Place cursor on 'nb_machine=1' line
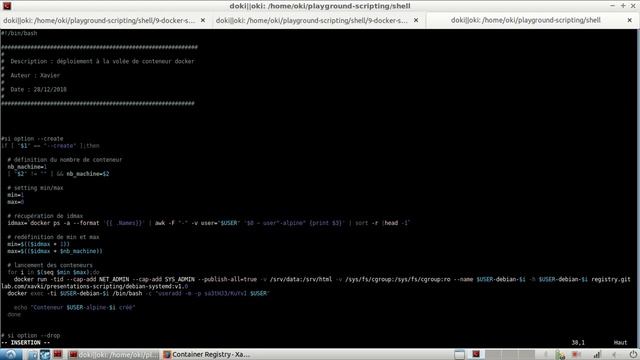The width and height of the screenshot is (640, 360). pos(27,167)
